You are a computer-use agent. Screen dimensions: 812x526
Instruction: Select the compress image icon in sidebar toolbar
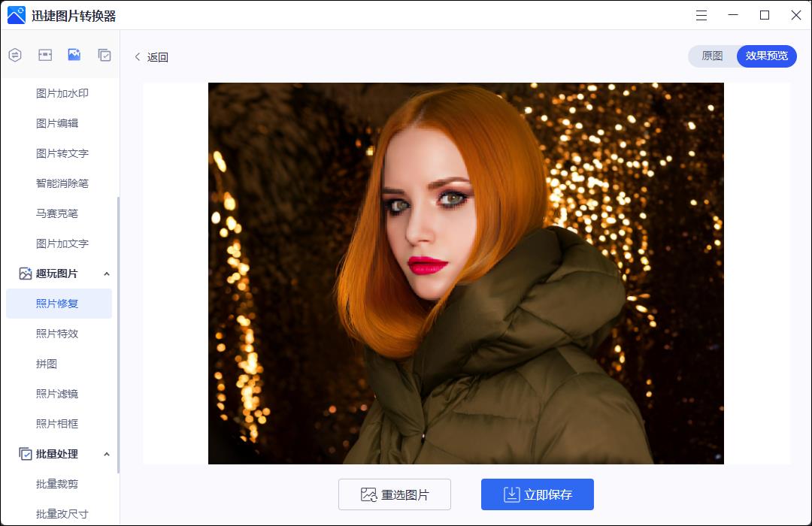[45, 55]
